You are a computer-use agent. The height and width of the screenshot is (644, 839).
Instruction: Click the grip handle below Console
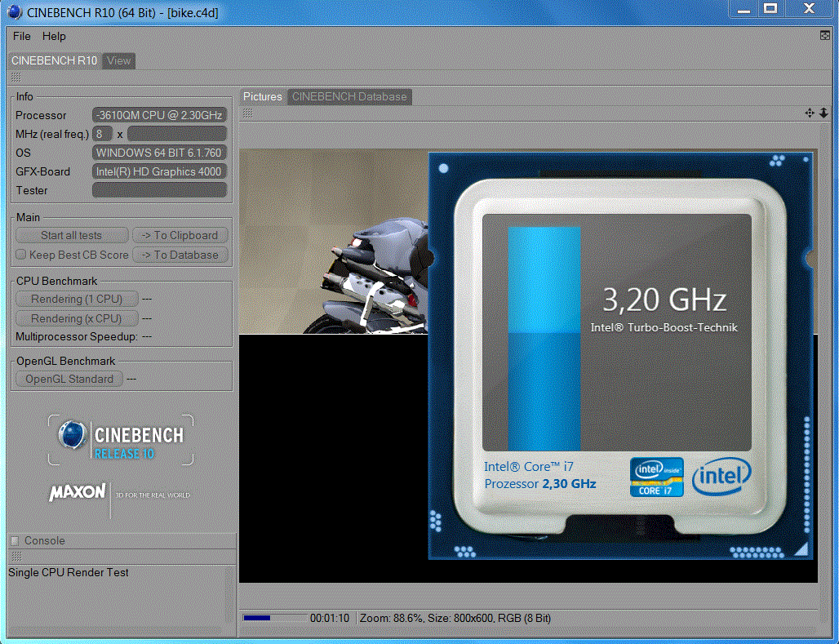[16, 557]
